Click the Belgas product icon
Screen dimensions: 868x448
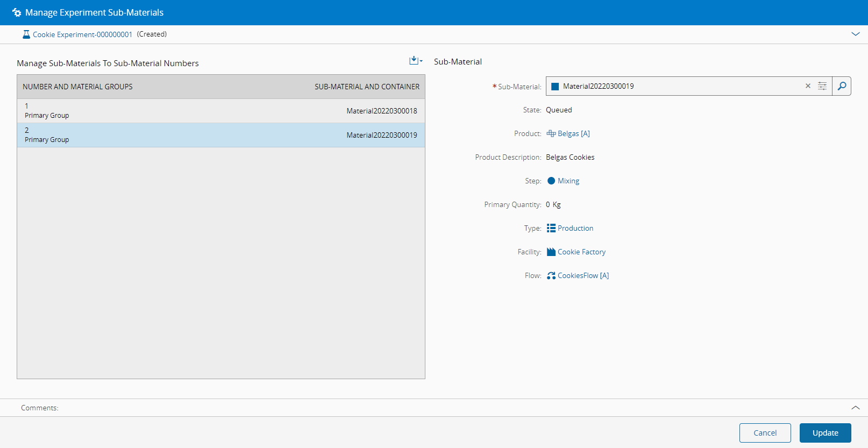551,133
